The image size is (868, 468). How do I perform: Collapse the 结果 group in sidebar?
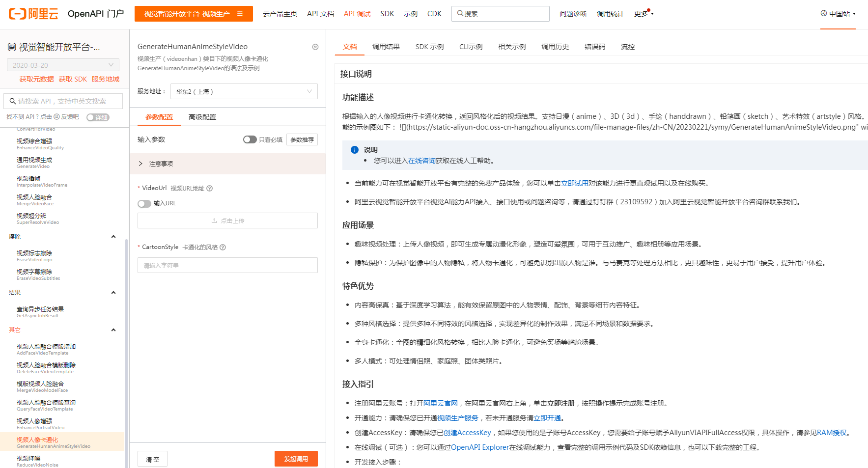[113, 293]
